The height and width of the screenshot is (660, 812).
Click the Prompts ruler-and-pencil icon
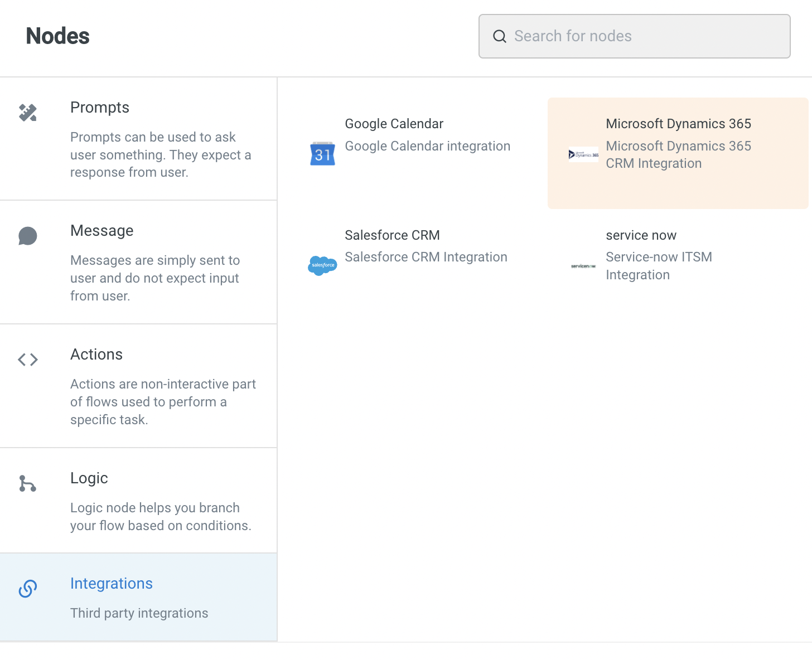point(28,113)
